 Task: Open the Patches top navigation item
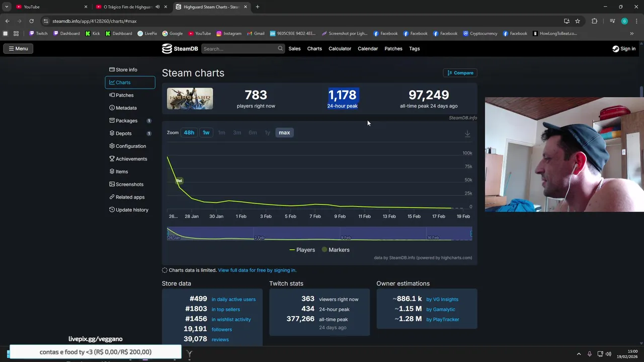[393, 49]
